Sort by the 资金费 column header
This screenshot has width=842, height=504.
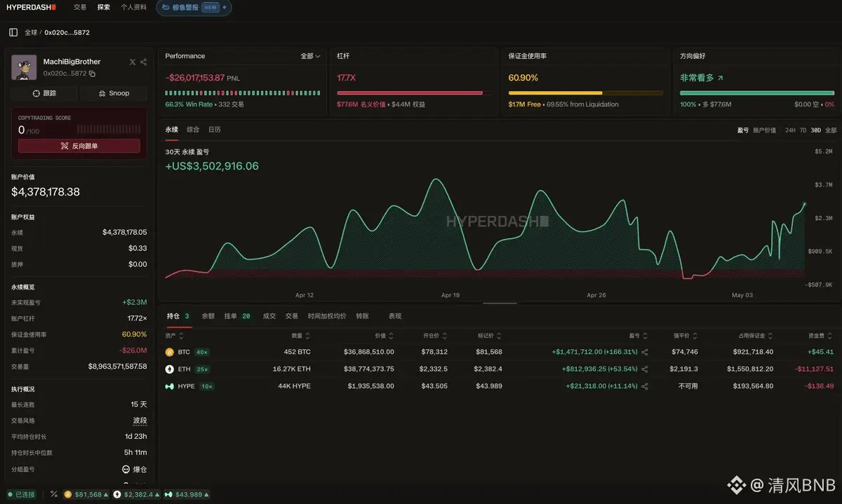coord(820,336)
